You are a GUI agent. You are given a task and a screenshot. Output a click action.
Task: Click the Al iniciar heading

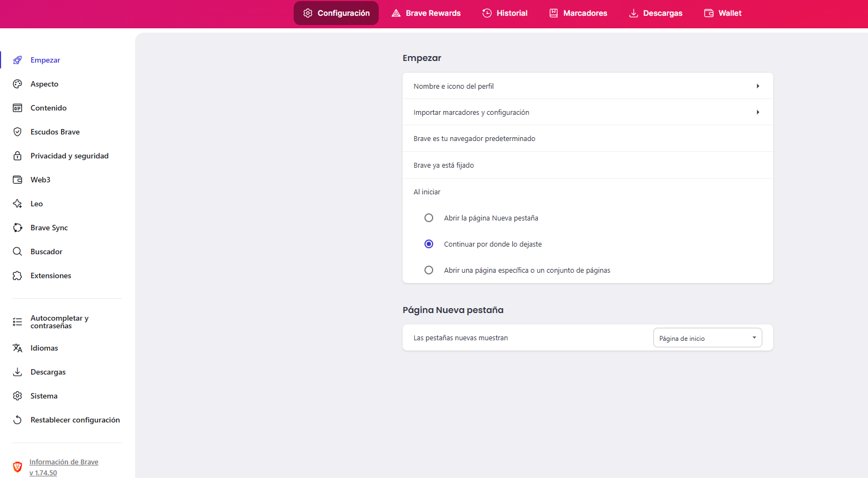(427, 192)
